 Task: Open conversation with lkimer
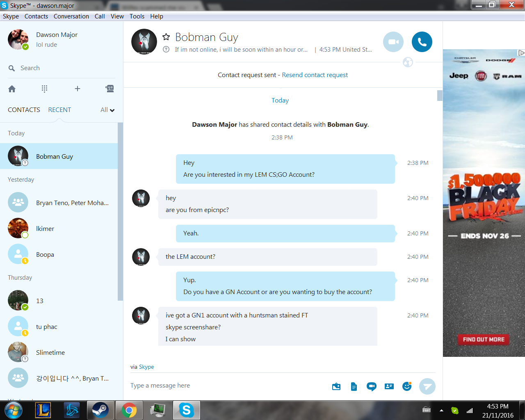coord(59,228)
